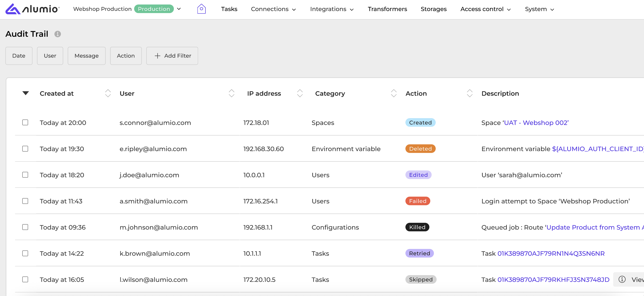
Task: Check the s.connor@alumio.com row checkbox
Action: 25,122
